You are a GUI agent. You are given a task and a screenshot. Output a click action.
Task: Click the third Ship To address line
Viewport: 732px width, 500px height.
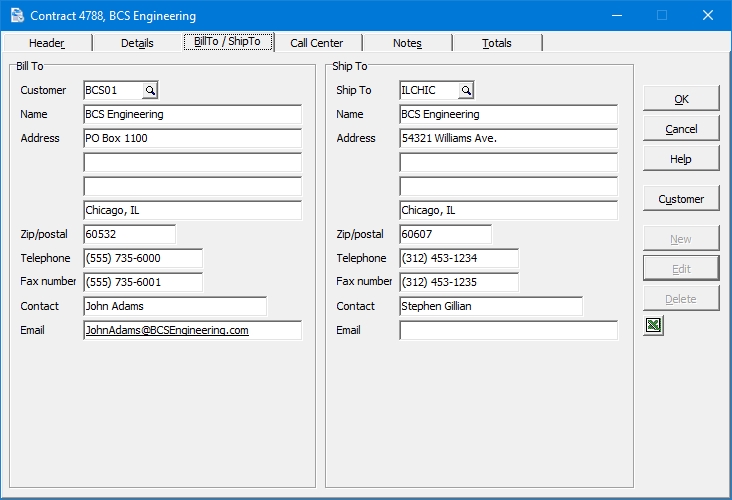[509, 186]
